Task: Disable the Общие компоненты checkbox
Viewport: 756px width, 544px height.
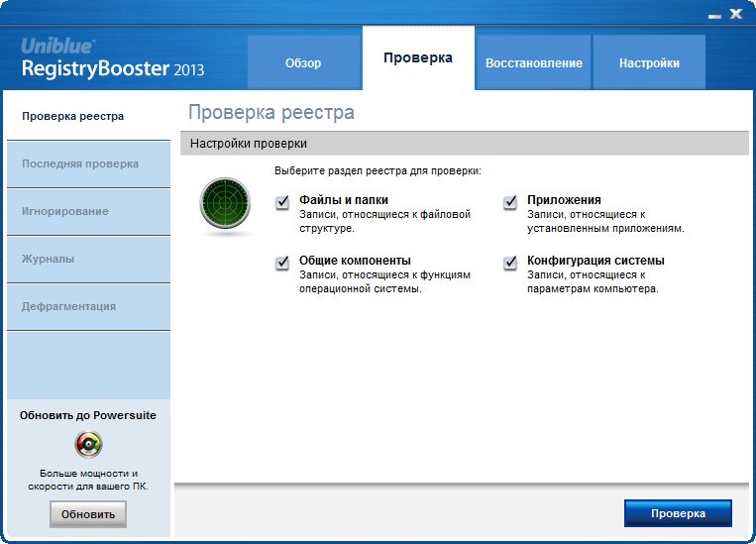Action: [x=283, y=263]
